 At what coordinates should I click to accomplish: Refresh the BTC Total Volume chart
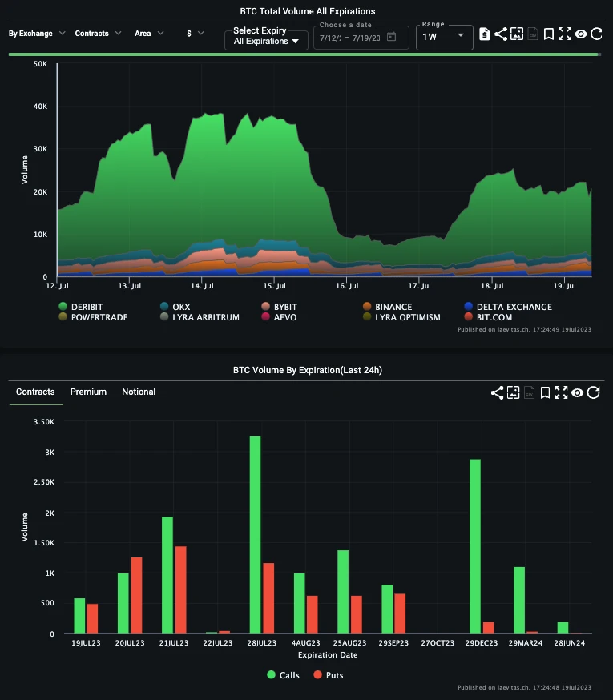coord(595,34)
